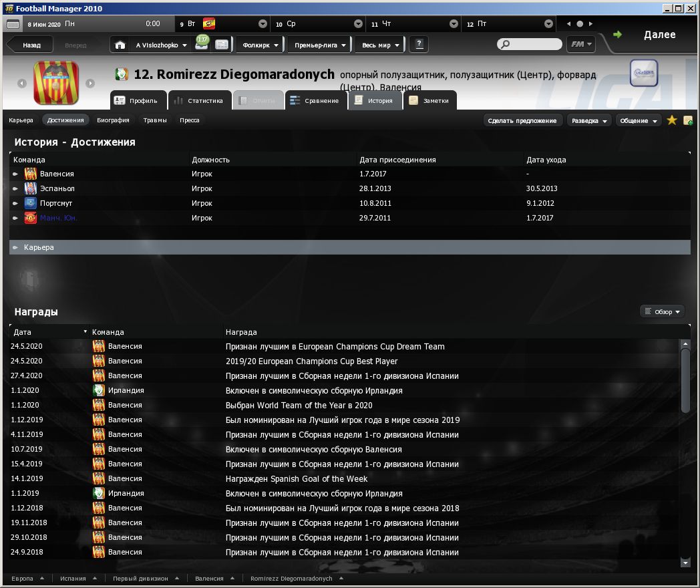700x588 pixels.
Task: Click the Valencia club badge
Action: point(56,84)
